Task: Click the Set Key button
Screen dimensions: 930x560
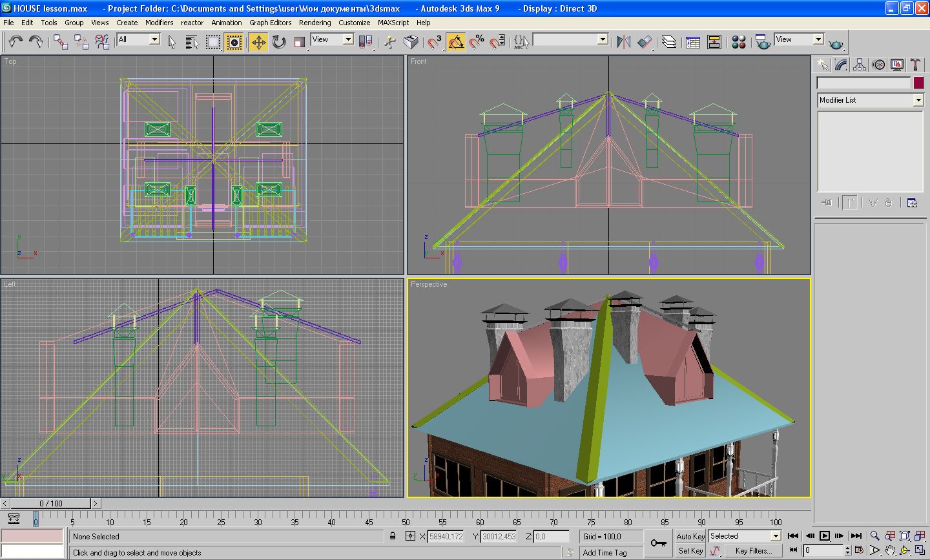Action: tap(690, 550)
